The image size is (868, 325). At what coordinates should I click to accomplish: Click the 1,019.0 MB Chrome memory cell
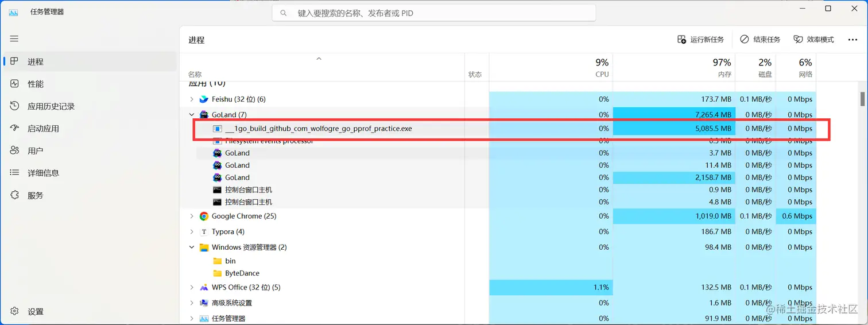(674, 216)
